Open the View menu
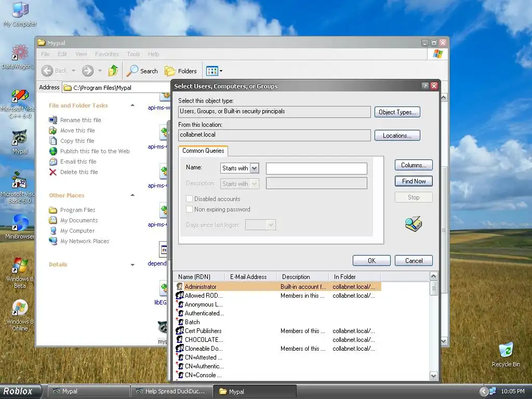Image resolution: width=532 pixels, height=399 pixels. click(x=81, y=54)
